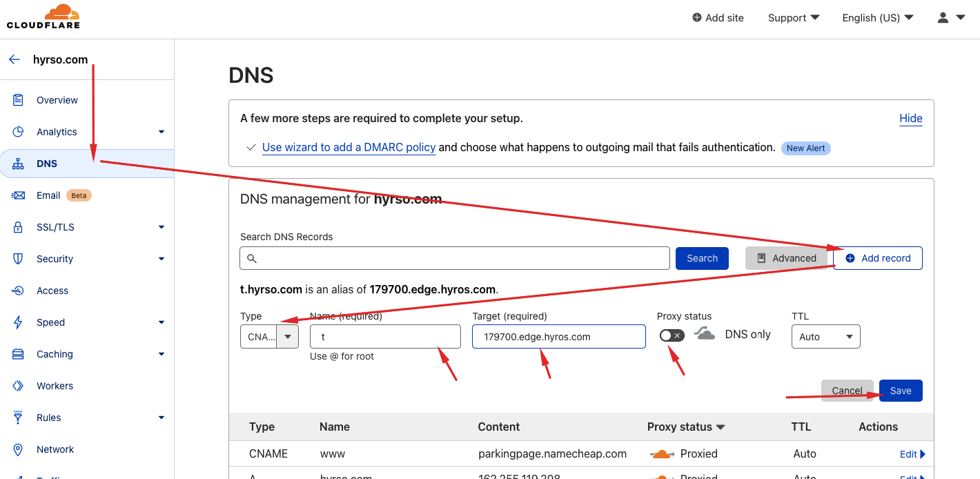
Task: Open the DNS section in the sidebar
Action: click(47, 164)
